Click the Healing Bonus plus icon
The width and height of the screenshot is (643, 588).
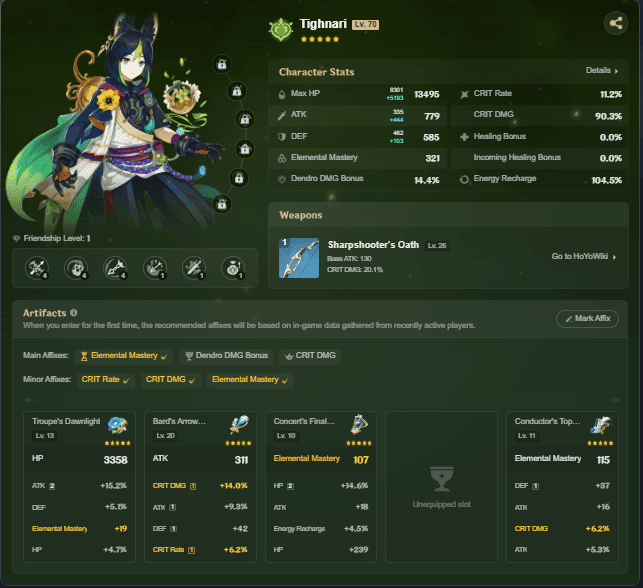tap(464, 137)
